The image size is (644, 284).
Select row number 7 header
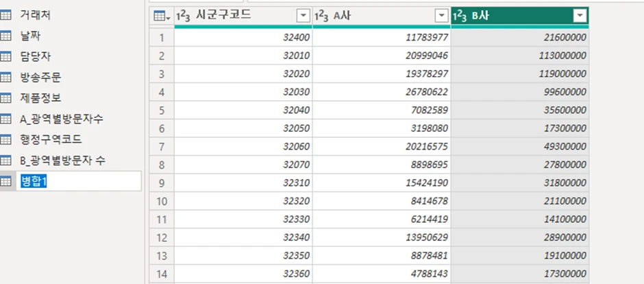point(162,146)
